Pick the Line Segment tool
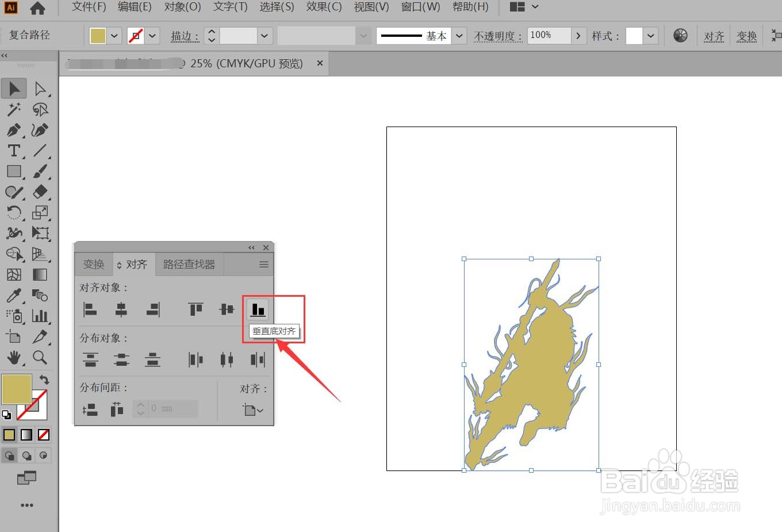The width and height of the screenshot is (782, 532). pos(40,151)
